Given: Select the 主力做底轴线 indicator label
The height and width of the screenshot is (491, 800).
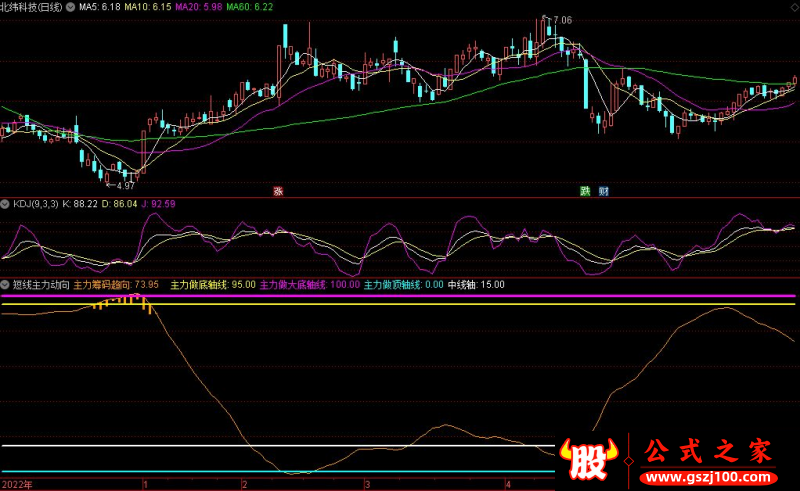Looking at the screenshot, I should (x=213, y=285).
